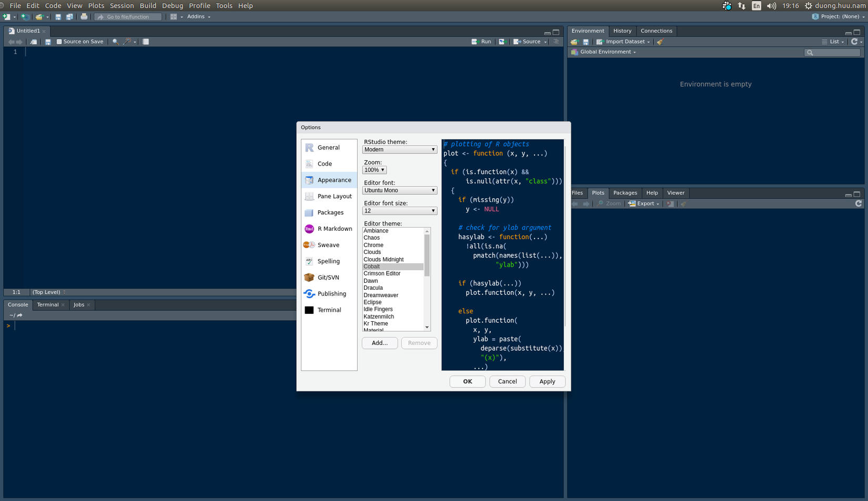
Task: Open the Editor font dropdown
Action: [399, 190]
